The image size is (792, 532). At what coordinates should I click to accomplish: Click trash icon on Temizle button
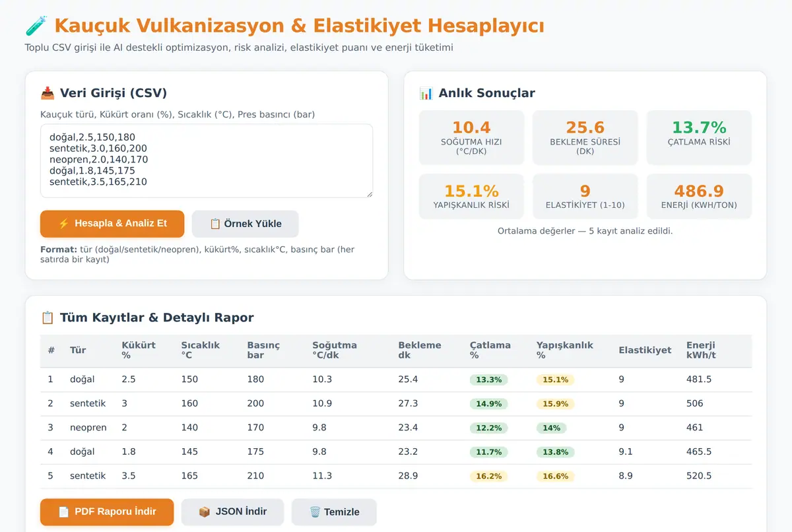tap(315, 512)
